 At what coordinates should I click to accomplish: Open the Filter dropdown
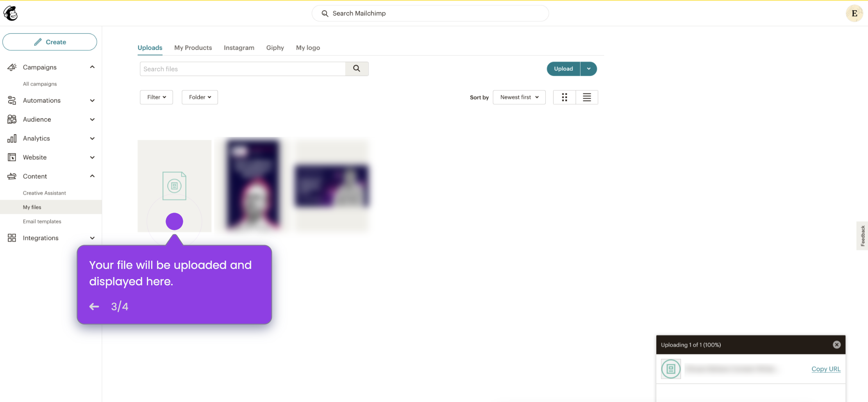pos(156,97)
